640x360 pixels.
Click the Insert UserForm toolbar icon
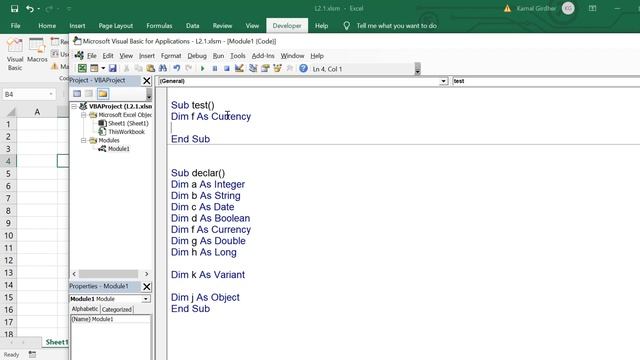tap(94, 69)
